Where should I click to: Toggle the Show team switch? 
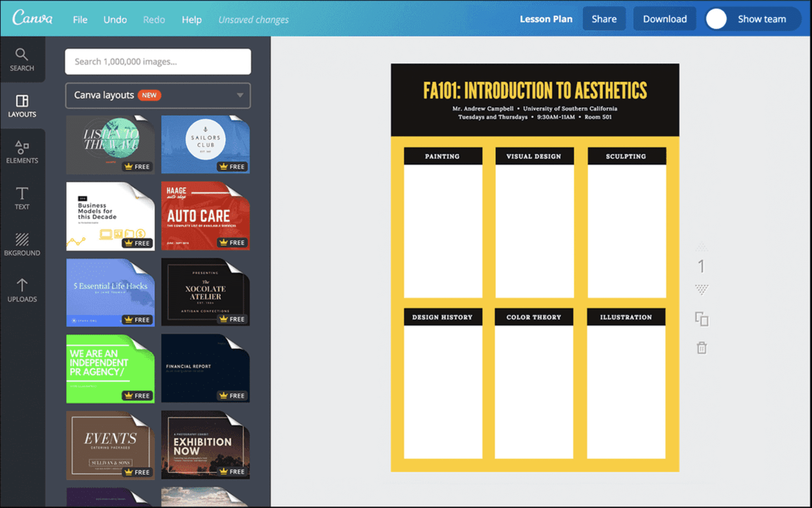point(716,19)
